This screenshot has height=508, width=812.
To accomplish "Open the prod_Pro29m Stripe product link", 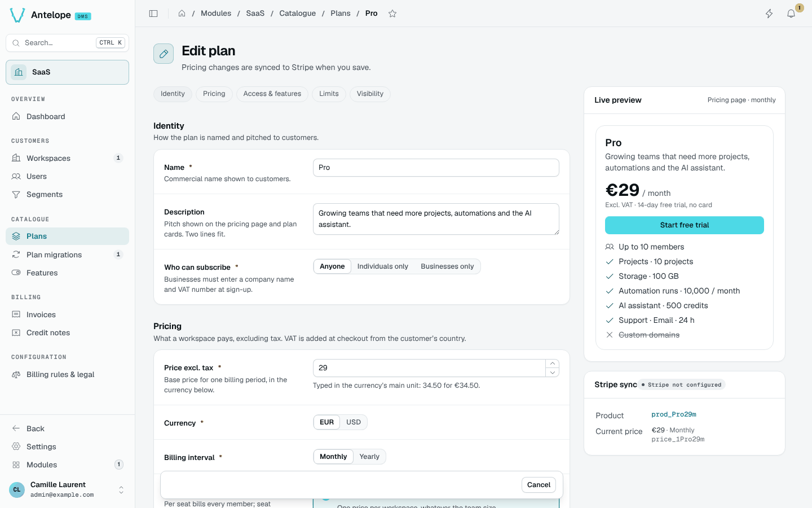I will tap(674, 414).
